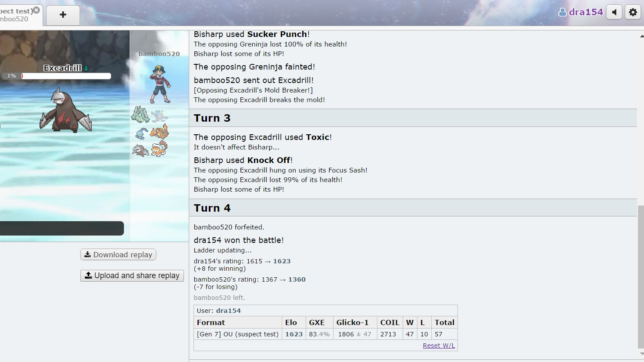This screenshot has width=644, height=362.
Task: Click the Total column header
Action: [444, 322]
